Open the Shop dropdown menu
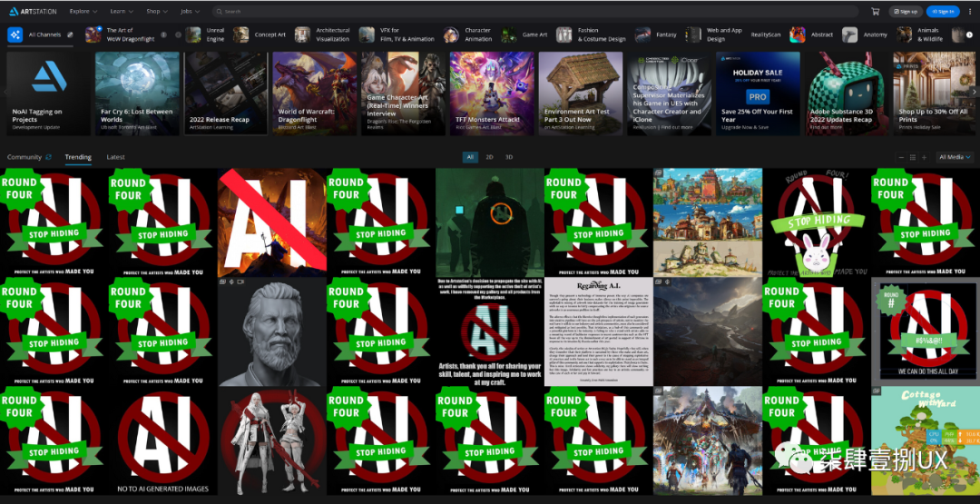This screenshot has height=504, width=980. click(157, 11)
